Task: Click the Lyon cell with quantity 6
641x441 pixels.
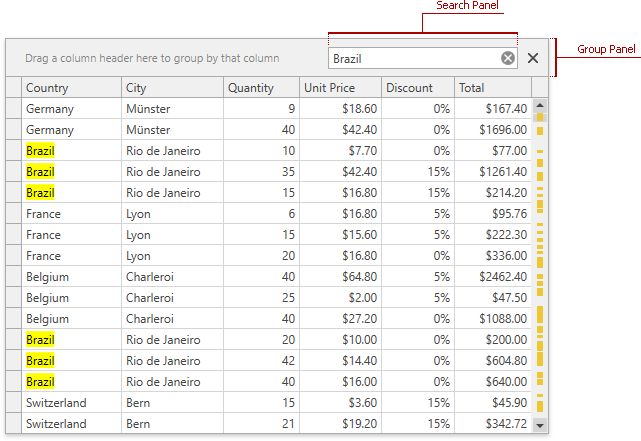Action: click(x=171, y=214)
